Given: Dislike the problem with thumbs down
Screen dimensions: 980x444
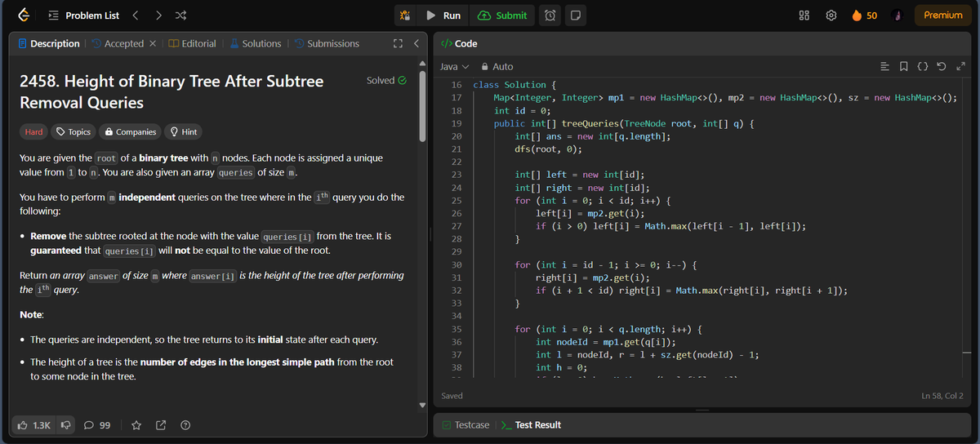Looking at the screenshot, I should [65, 425].
